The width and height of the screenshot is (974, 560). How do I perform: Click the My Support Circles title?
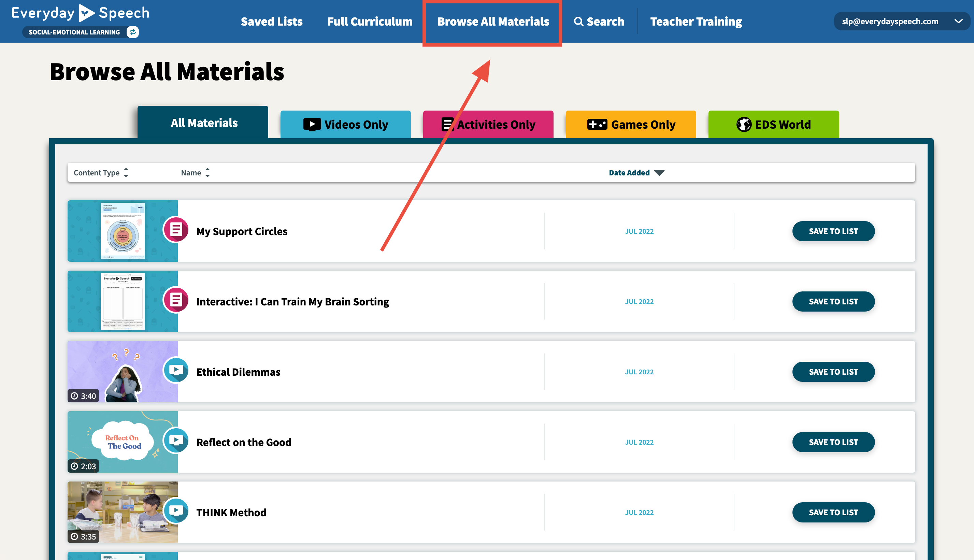242,231
